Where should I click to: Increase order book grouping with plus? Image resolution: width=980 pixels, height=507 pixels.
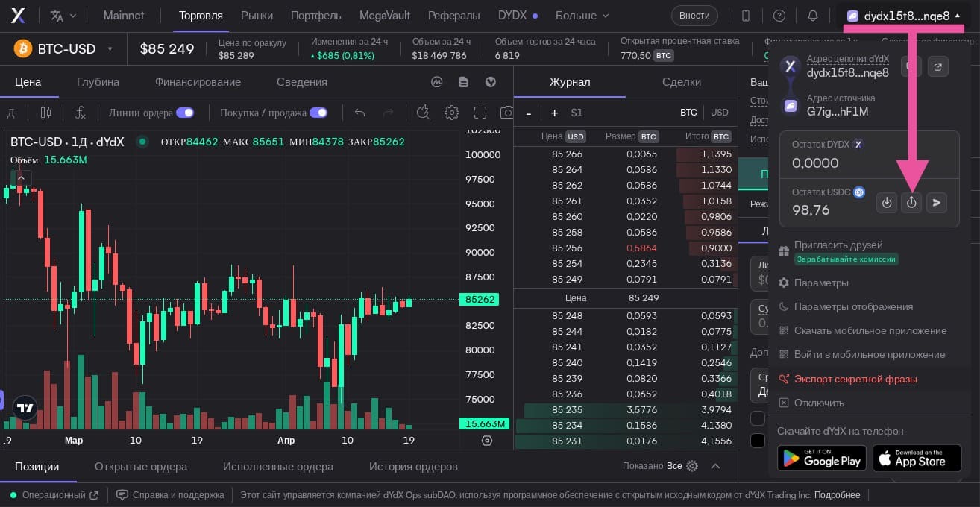tap(554, 113)
